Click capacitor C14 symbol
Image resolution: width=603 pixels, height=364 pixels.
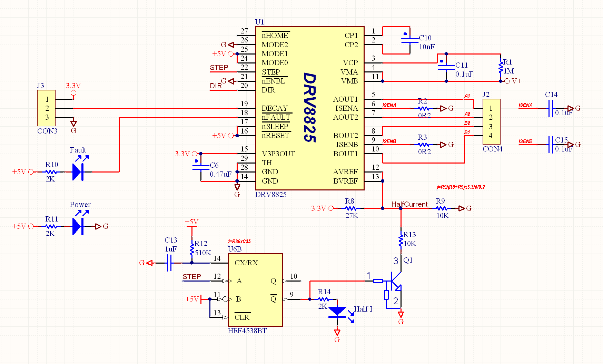point(551,108)
